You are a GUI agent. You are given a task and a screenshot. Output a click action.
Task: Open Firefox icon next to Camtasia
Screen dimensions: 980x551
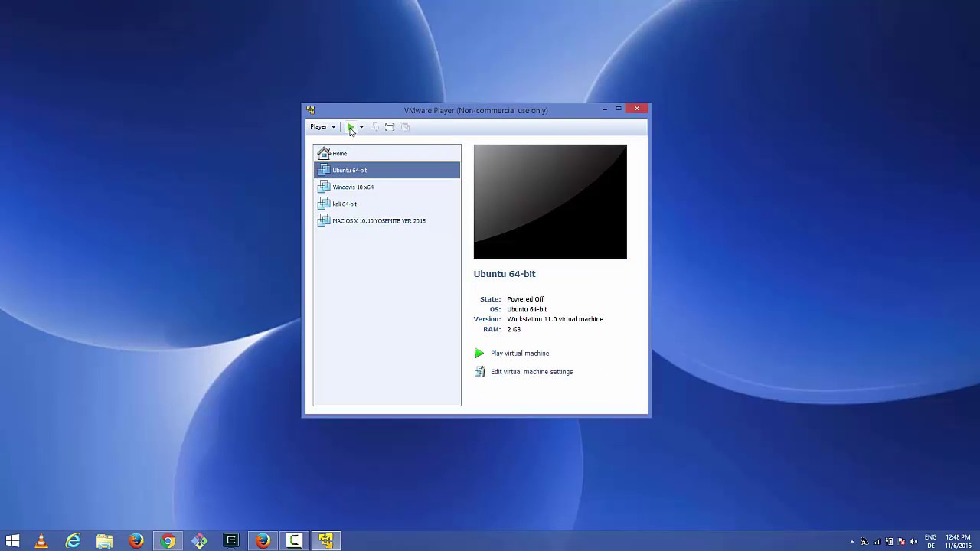click(263, 541)
